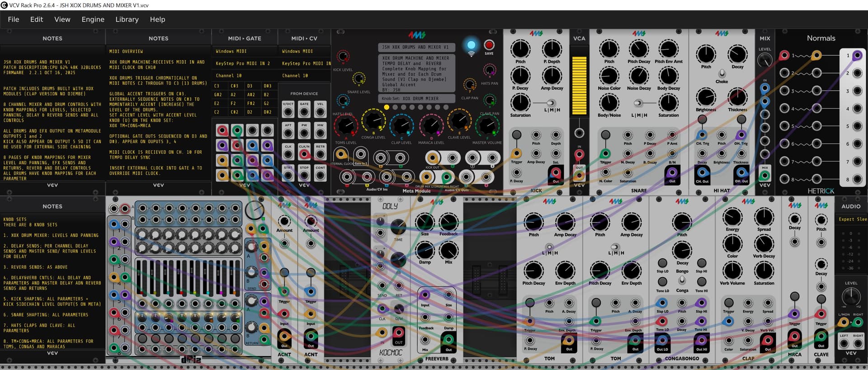
Task: Open MIDI-CV channel dropdown showing Channel 10
Action: tap(304, 76)
